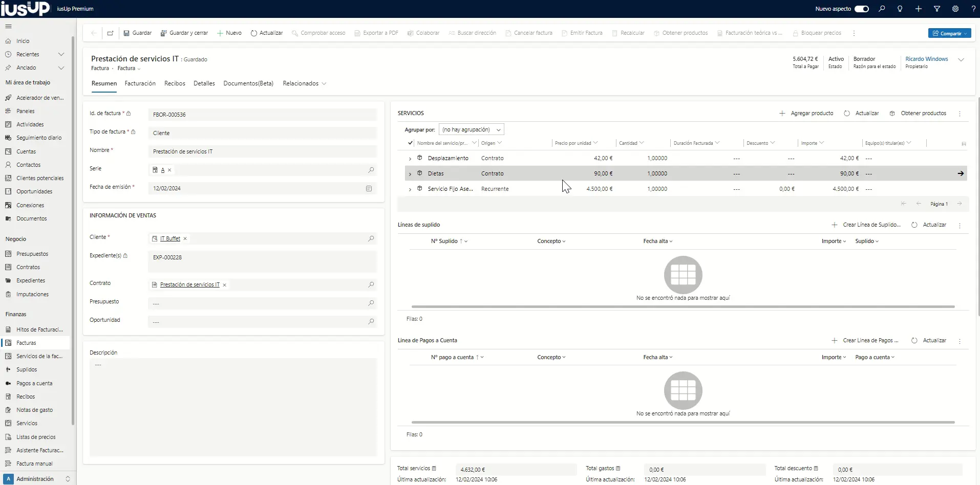Screen dimensions: 980x485
Task: Toggle the Nuevo aspecto switch
Action: point(862,9)
